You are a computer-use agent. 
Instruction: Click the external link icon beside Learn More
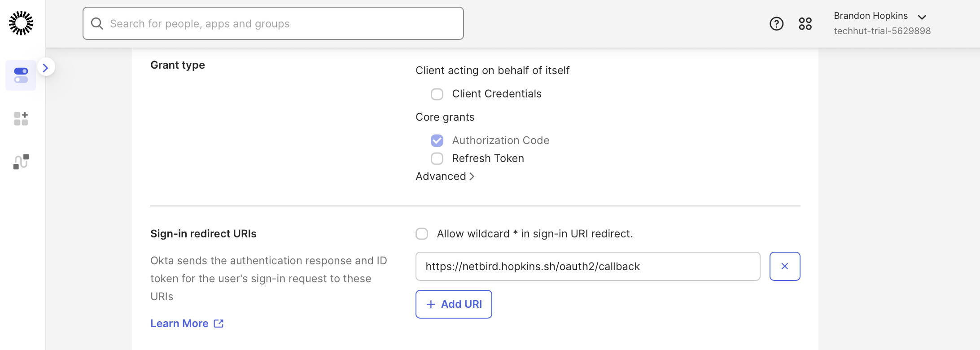219,324
